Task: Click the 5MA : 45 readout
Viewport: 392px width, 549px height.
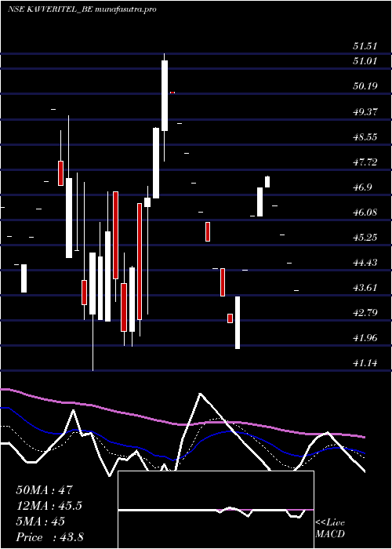Action: [40, 522]
